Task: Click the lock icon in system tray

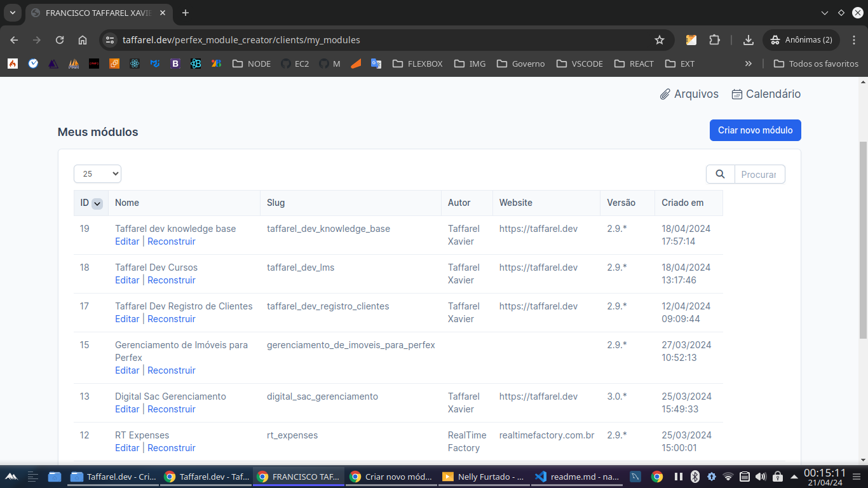Action: [777, 476]
